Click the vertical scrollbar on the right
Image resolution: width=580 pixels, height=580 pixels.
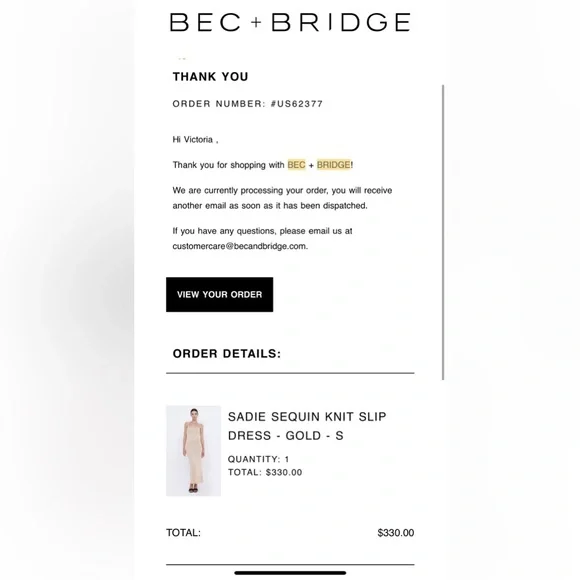coord(443,232)
